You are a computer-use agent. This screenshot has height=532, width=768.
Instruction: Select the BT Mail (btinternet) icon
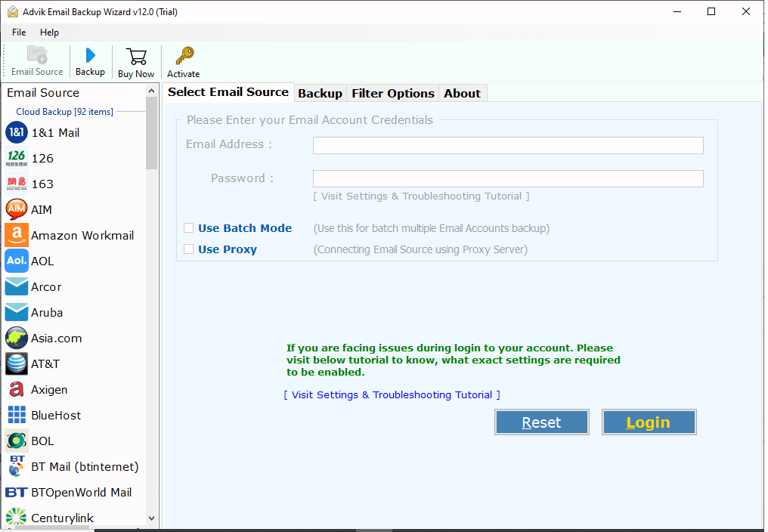17,466
